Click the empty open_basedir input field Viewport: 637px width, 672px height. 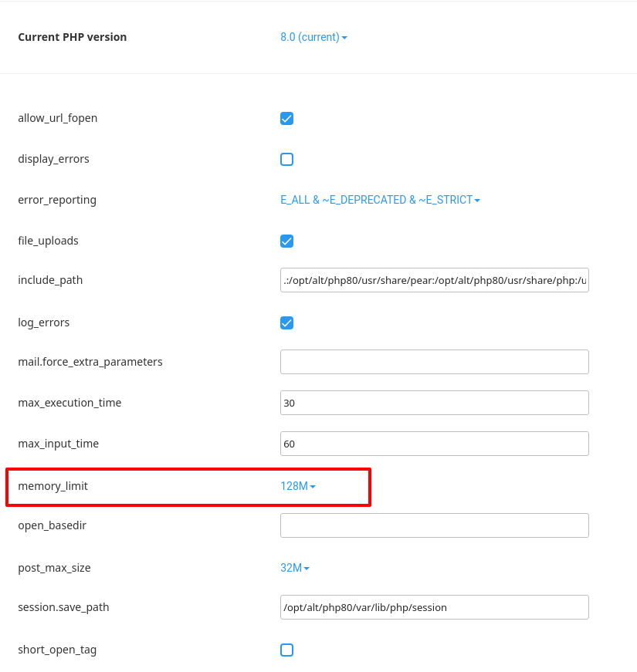[x=434, y=525]
